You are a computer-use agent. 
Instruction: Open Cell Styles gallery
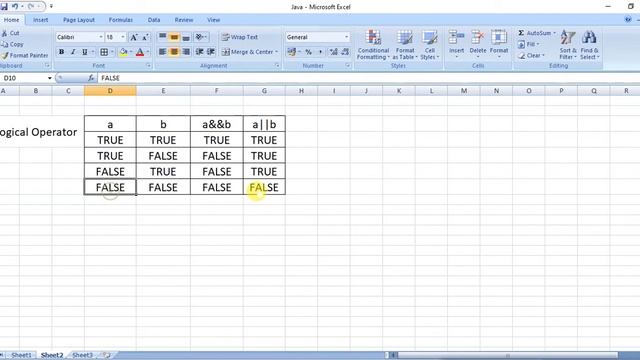[430, 44]
